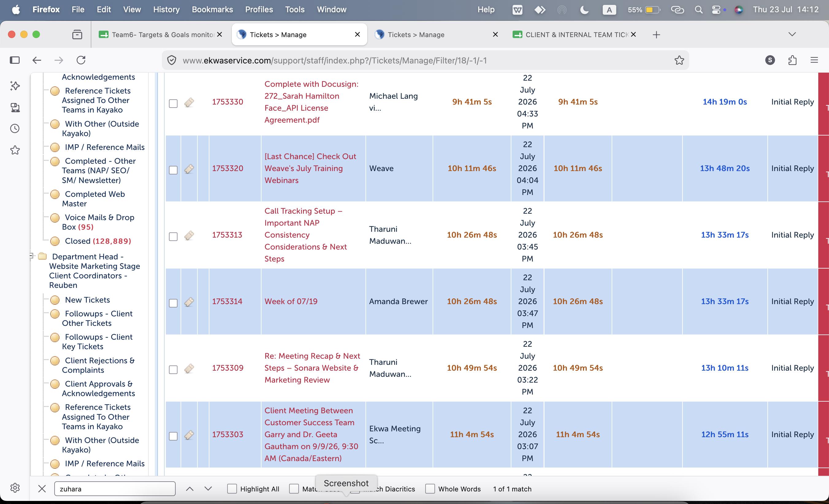Open Followups - Client Key Tickets filter

97,342
